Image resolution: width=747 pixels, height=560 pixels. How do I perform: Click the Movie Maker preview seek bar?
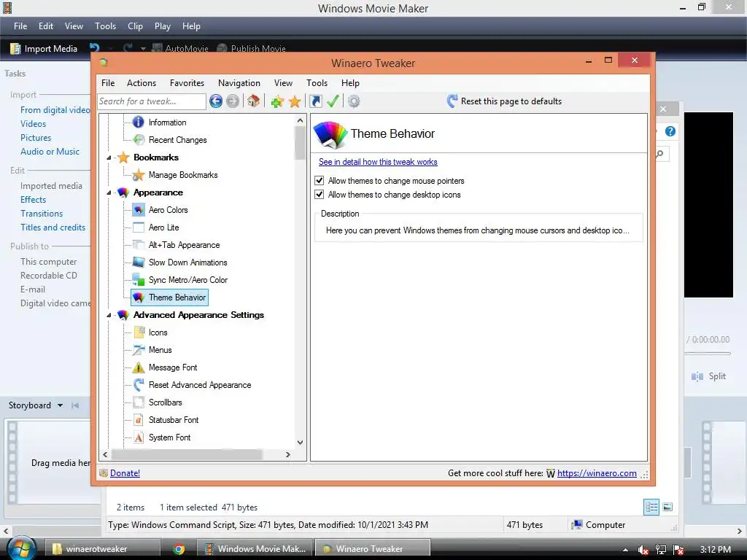[708, 354]
